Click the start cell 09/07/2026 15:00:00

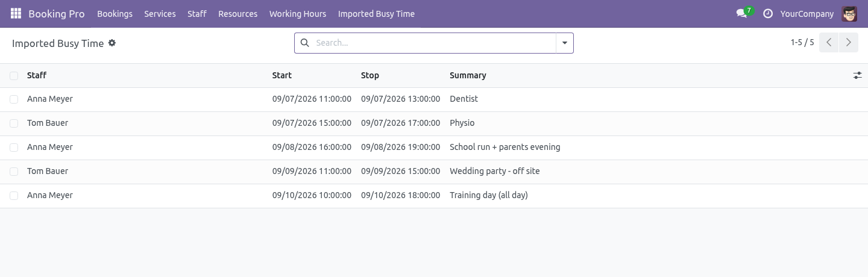click(312, 123)
